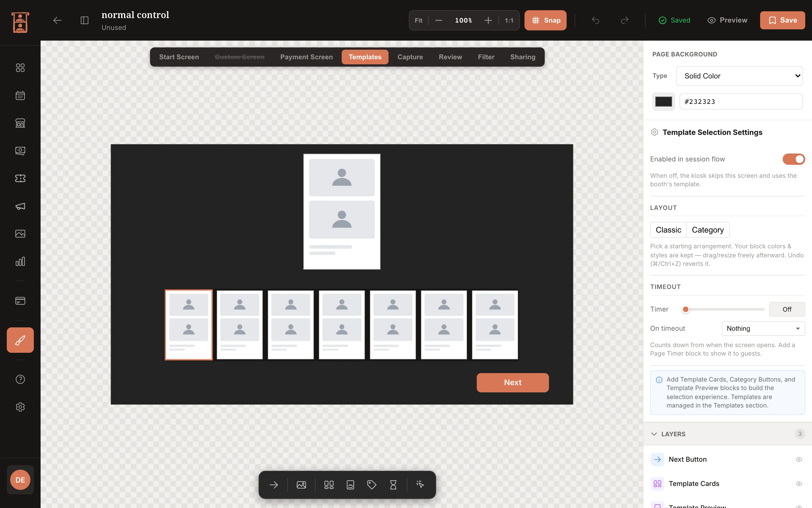Toggle the Snap grid button
This screenshot has width=812, height=508.
545,21
